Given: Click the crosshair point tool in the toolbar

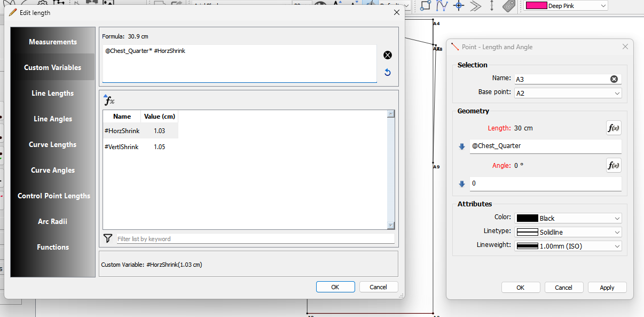Looking at the screenshot, I should click(458, 6).
